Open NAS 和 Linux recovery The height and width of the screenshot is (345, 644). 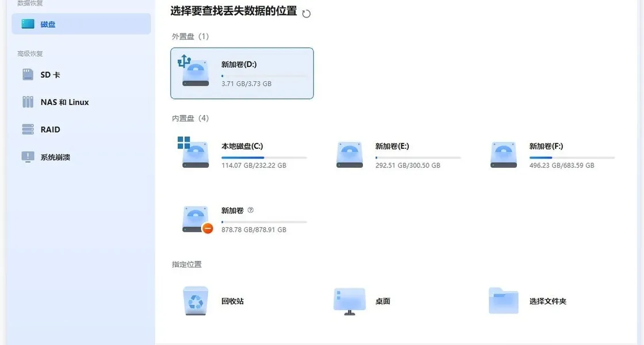[64, 102]
